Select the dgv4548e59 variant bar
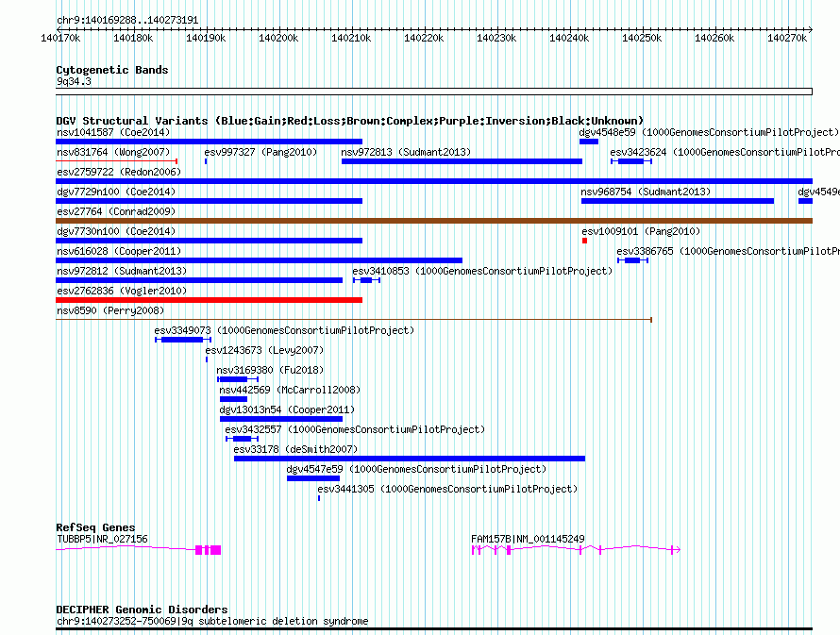Viewport: 840px width, 635px height. tap(589, 142)
